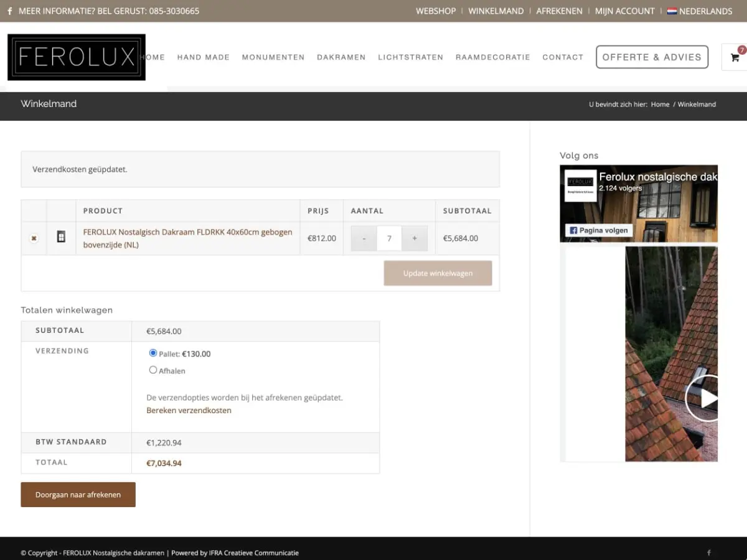Viewport: 747px width, 560px height.
Task: Click Doorgaan naar afrekenen button
Action: click(78, 495)
